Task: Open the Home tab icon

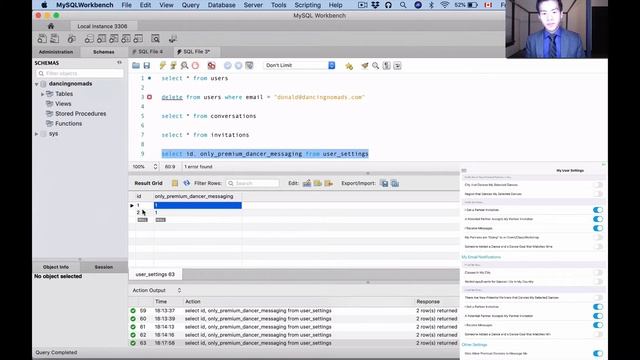Action: click(x=51, y=26)
